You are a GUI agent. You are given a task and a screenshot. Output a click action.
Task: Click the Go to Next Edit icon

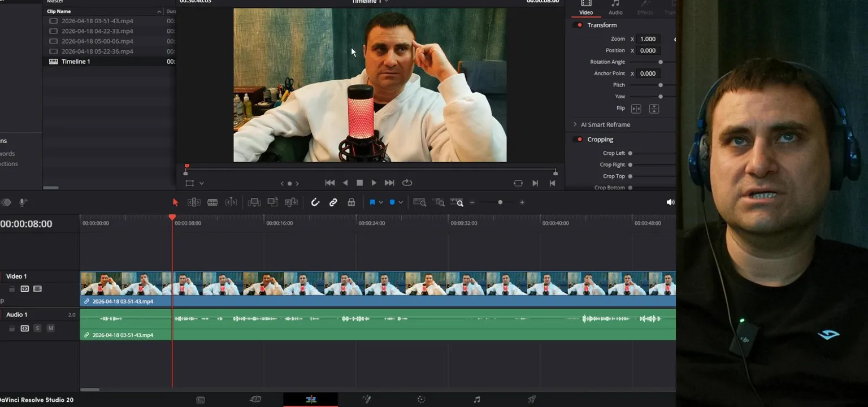pyautogui.click(x=535, y=183)
